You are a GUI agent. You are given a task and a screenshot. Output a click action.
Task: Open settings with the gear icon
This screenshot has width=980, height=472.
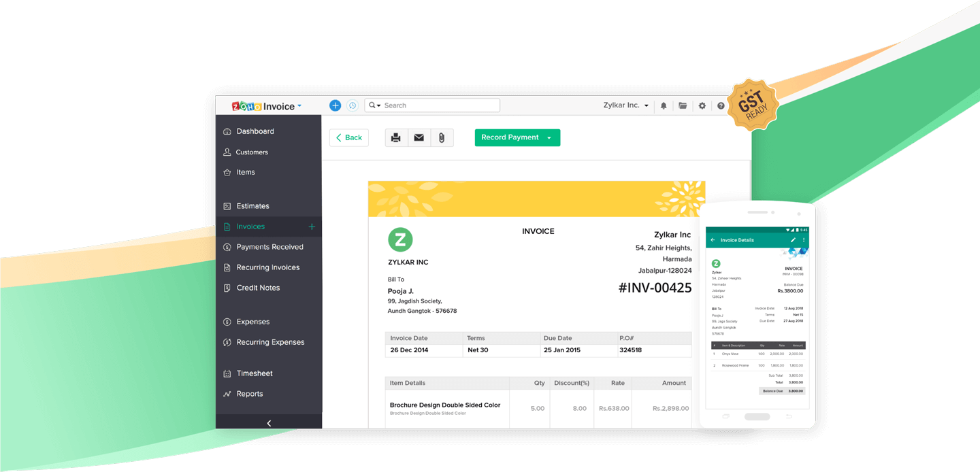click(702, 106)
